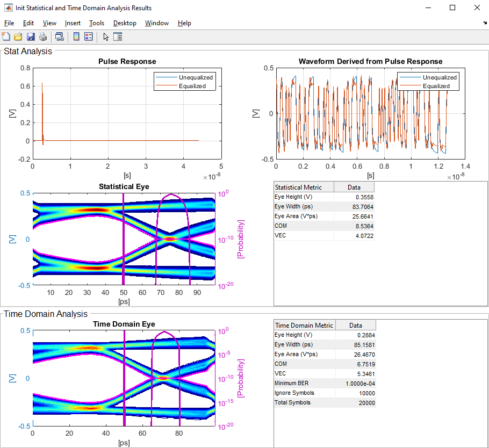Save the figure using the floppy disk icon

coord(31,37)
